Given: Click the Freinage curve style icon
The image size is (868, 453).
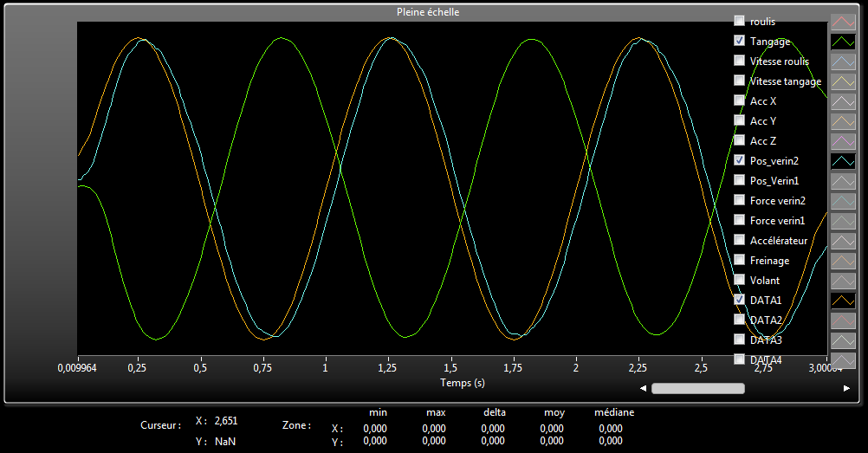Looking at the screenshot, I should (843, 260).
